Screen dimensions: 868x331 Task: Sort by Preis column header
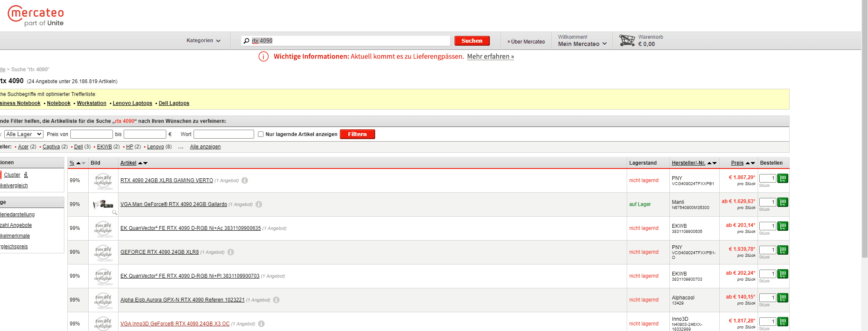(737, 163)
